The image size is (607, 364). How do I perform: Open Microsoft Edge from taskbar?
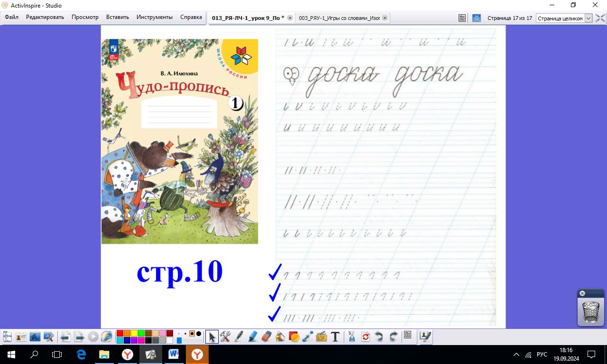click(81, 354)
